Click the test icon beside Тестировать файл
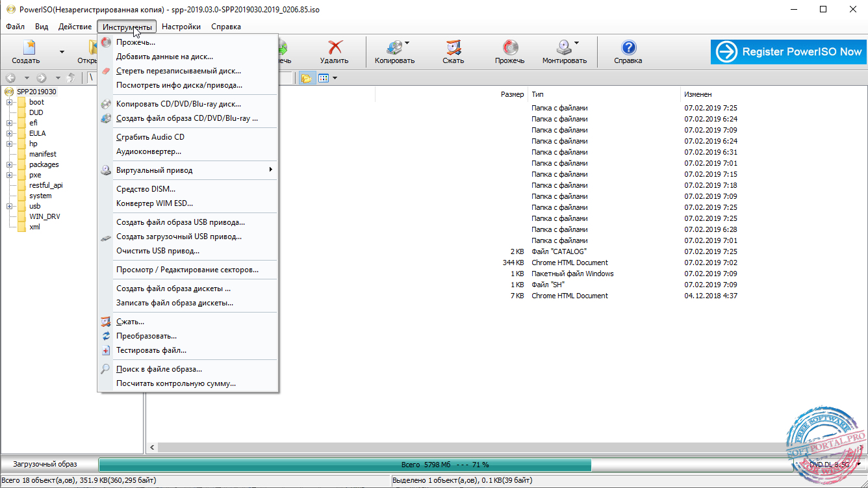The image size is (868, 488). pyautogui.click(x=106, y=350)
